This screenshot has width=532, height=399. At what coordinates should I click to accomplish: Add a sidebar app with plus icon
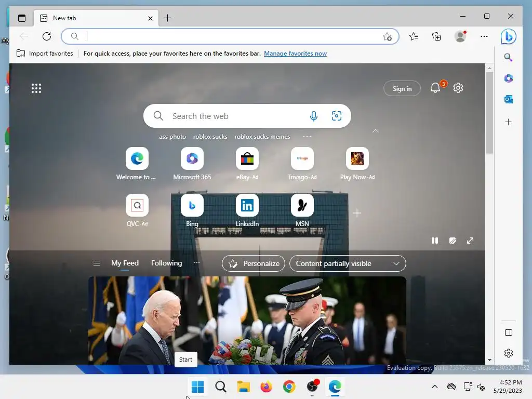pyautogui.click(x=508, y=122)
